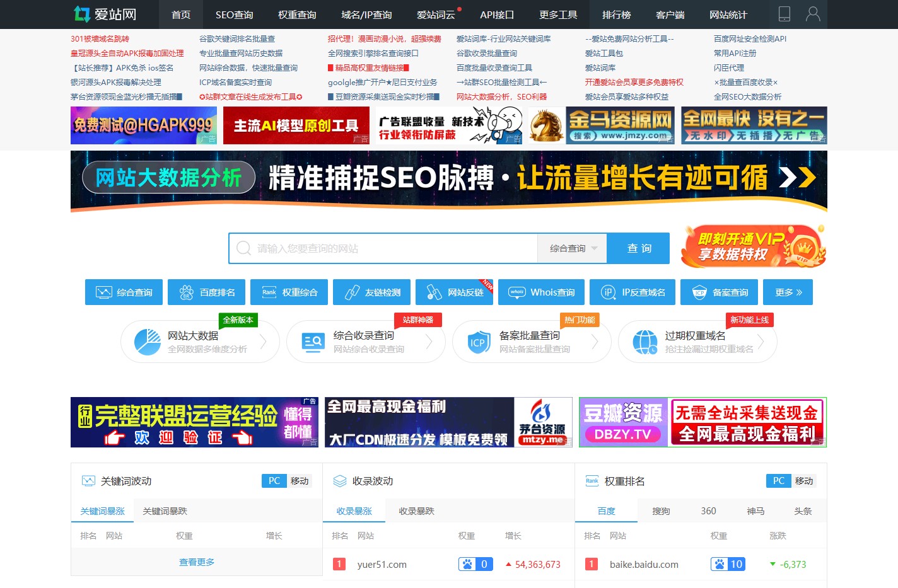Select the 神马 ranking tab
The width and height of the screenshot is (898, 588).
click(755, 511)
